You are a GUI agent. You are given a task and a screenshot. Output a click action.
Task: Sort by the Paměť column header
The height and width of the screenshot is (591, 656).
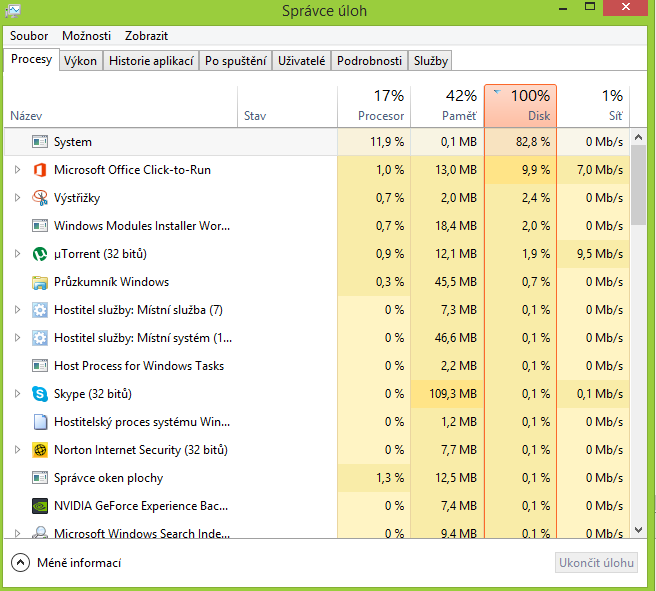(x=447, y=106)
